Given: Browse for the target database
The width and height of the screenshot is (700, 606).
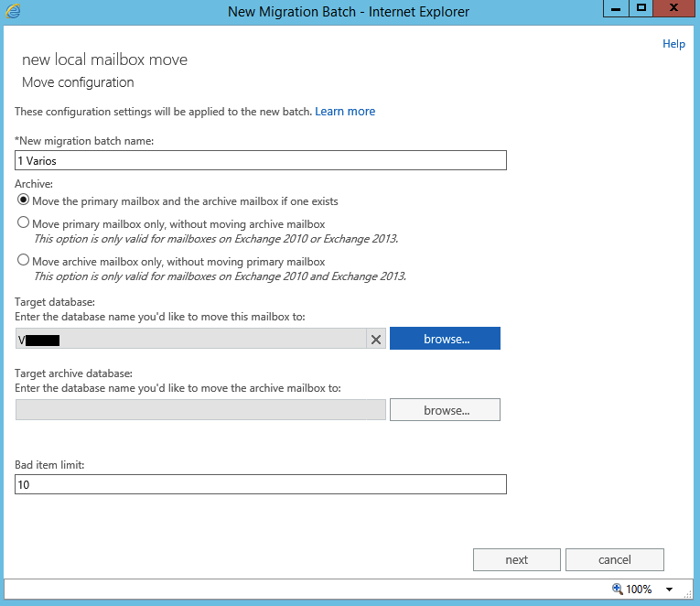Looking at the screenshot, I should (446, 339).
